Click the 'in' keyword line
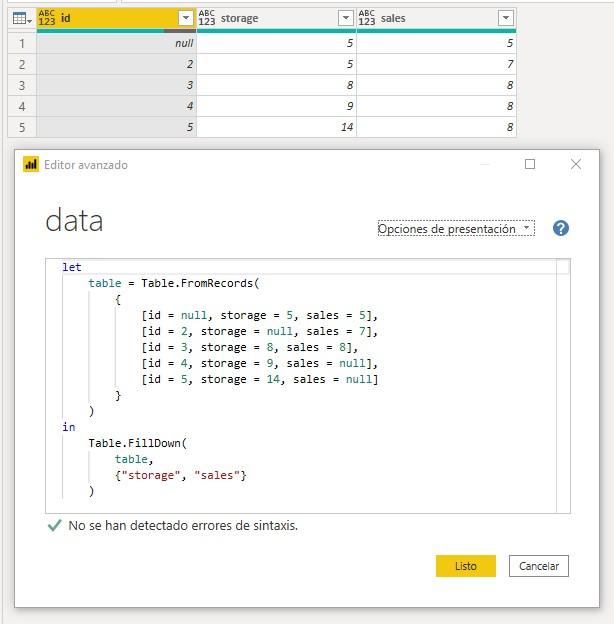The height and width of the screenshot is (624, 614). click(x=68, y=427)
